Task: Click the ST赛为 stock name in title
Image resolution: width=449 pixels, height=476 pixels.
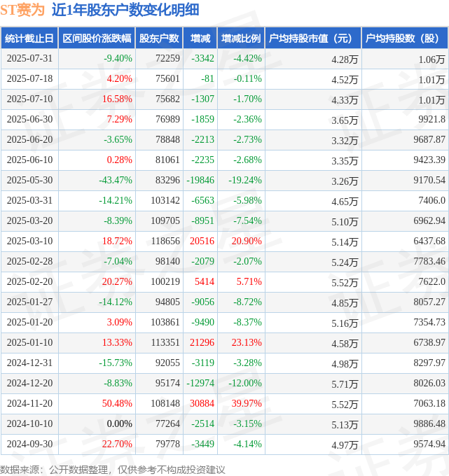Action: point(24,10)
